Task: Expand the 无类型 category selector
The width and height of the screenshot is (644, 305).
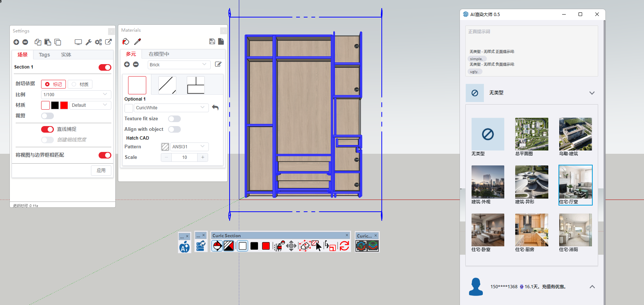Action: [592, 93]
